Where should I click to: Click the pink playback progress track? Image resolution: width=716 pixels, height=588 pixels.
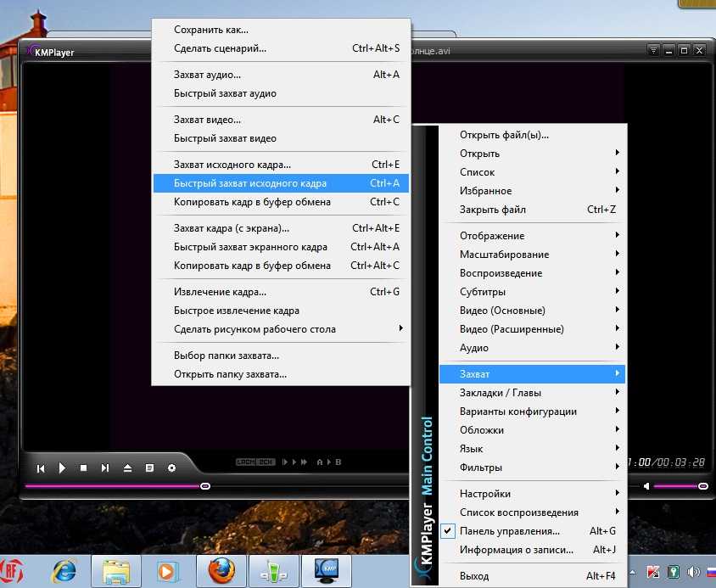(113, 486)
